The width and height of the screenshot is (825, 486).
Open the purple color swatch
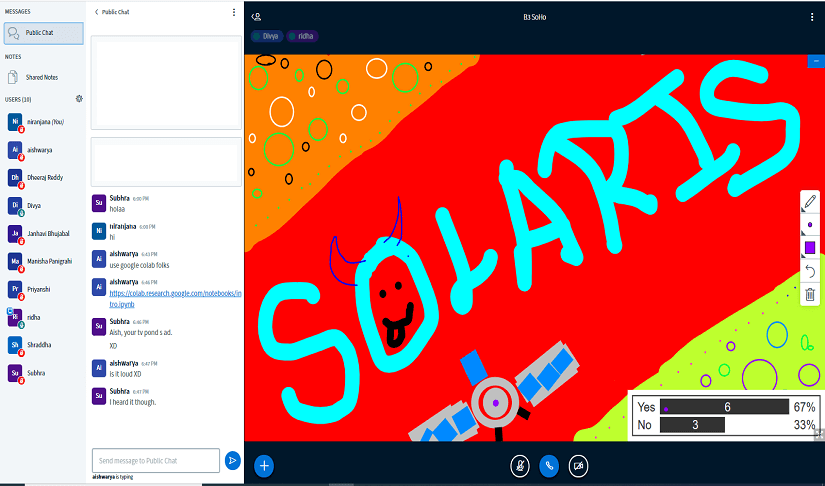tap(810, 247)
